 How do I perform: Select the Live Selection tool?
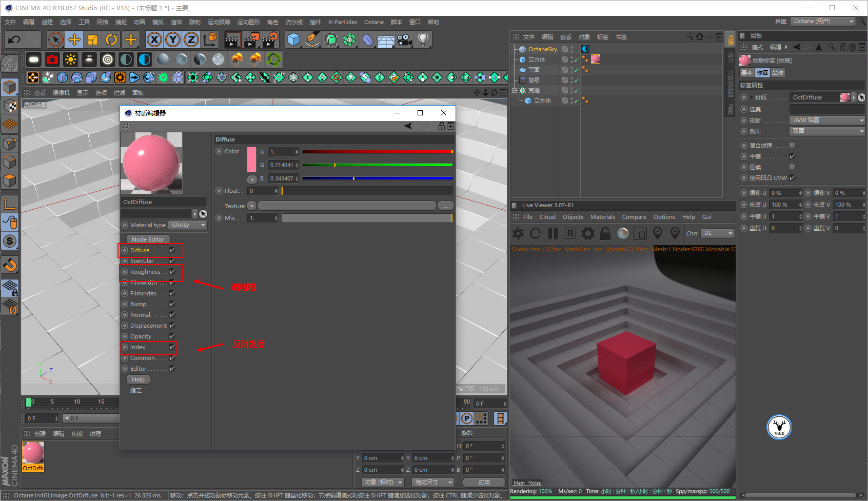55,39
